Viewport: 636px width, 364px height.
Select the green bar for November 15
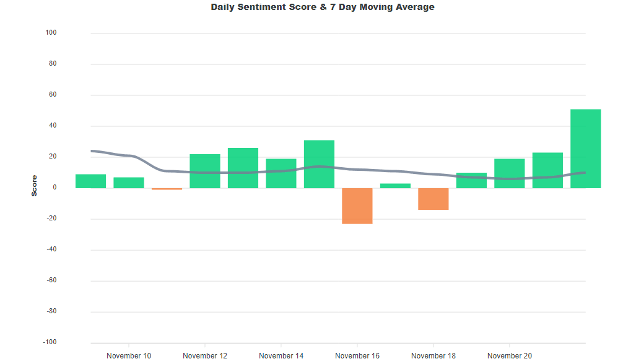coord(319,164)
